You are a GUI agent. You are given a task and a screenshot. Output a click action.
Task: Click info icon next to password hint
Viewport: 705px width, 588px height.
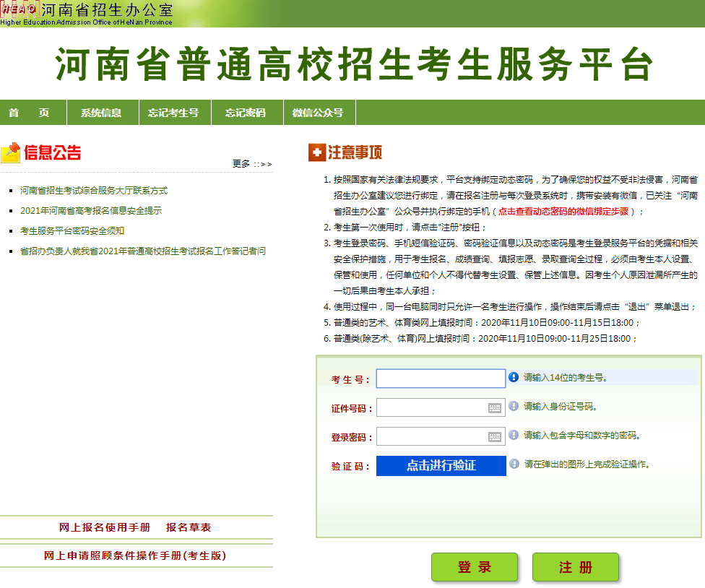[514, 435]
